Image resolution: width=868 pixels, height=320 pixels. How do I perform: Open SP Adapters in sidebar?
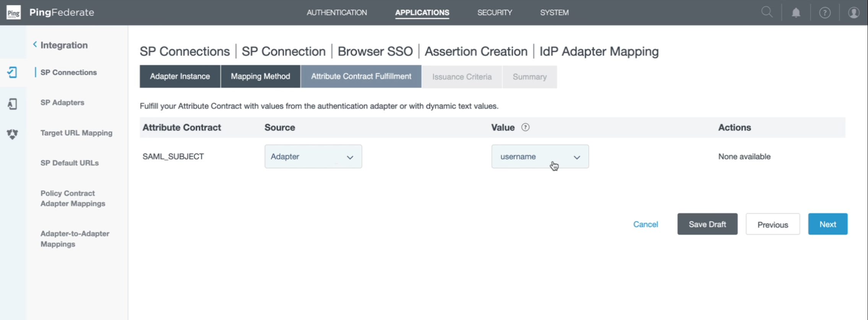[62, 102]
